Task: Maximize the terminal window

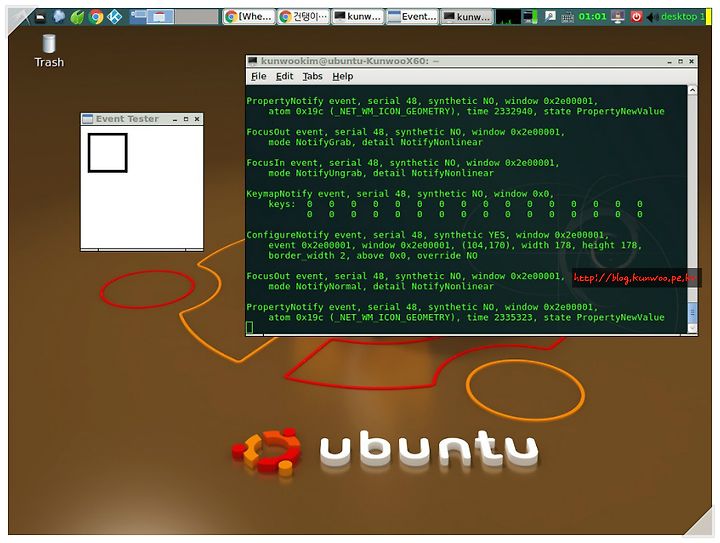Action: tap(681, 62)
